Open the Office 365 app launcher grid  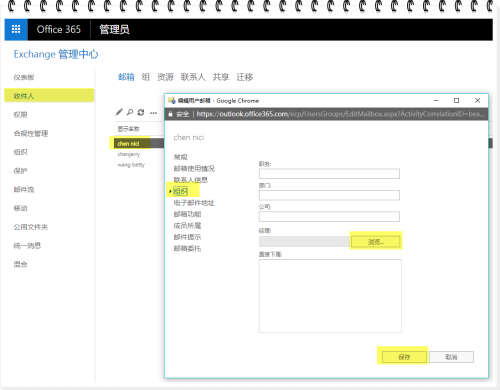tap(16, 29)
